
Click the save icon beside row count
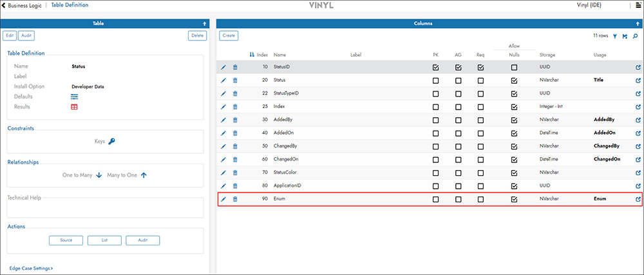coord(625,37)
